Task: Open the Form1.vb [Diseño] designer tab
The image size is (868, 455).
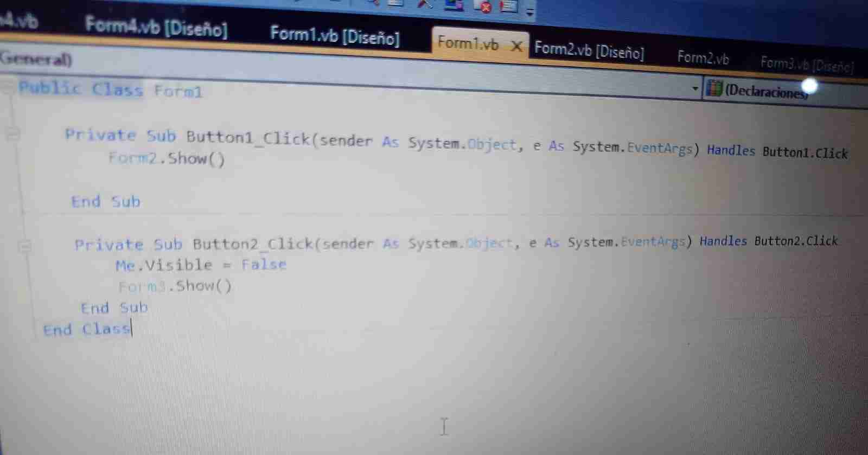Action: pos(335,36)
